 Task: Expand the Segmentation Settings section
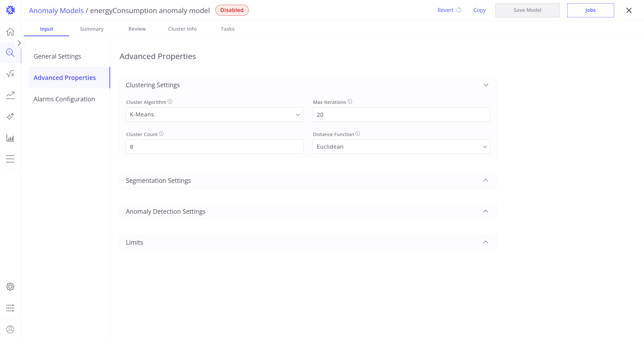point(308,181)
